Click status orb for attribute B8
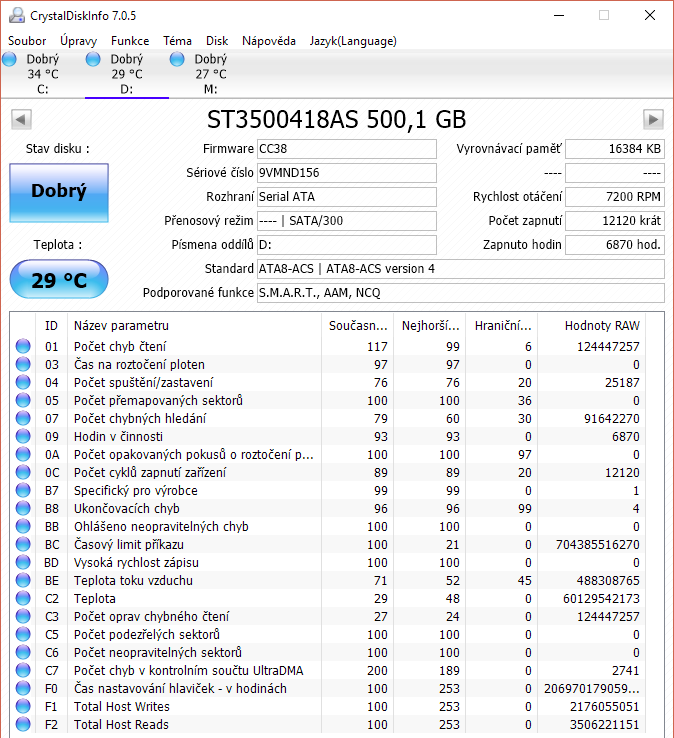This screenshot has height=738, width=674. click(23, 508)
